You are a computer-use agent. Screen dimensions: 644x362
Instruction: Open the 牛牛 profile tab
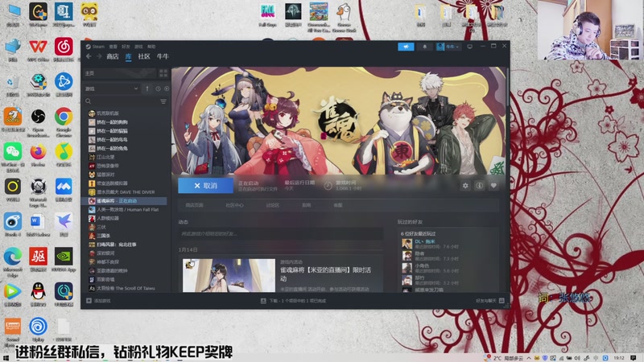[x=163, y=56]
